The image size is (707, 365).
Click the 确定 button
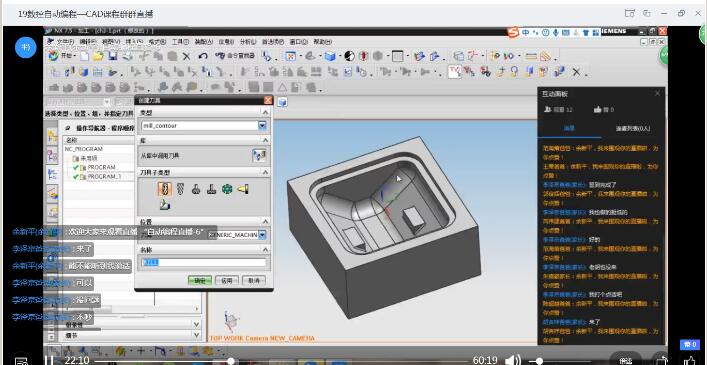(199, 280)
